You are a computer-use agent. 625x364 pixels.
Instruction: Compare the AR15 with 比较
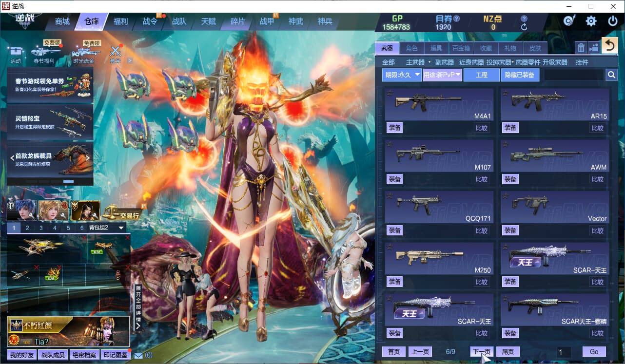[x=598, y=128]
